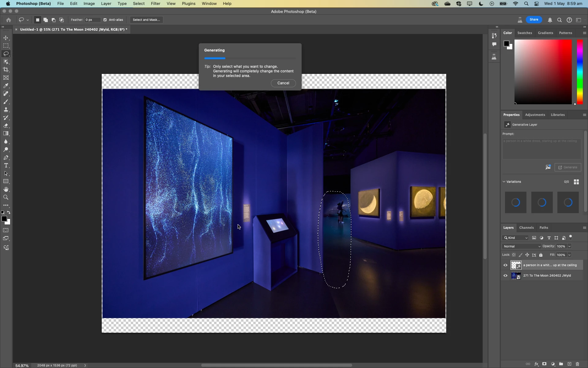Click the delete layer trash icon

pos(578,364)
